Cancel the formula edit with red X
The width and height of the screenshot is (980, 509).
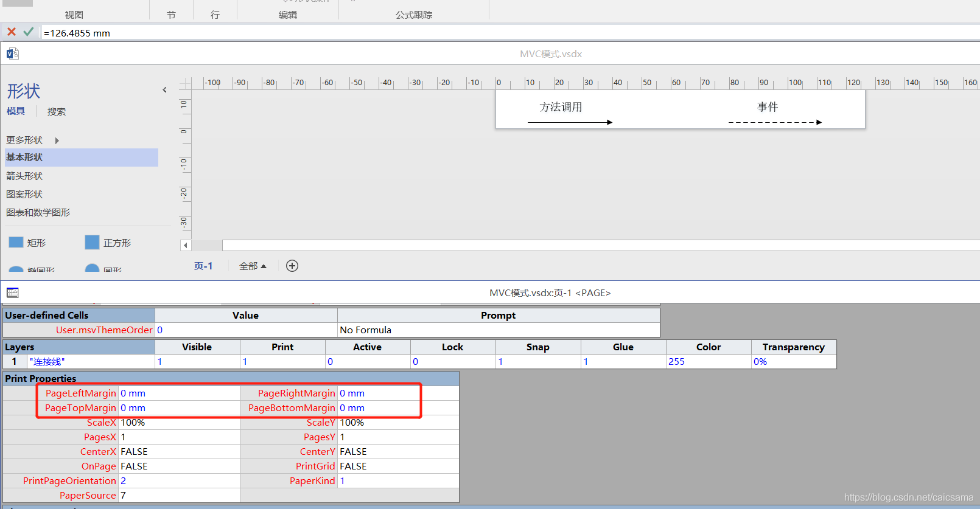pyautogui.click(x=12, y=32)
